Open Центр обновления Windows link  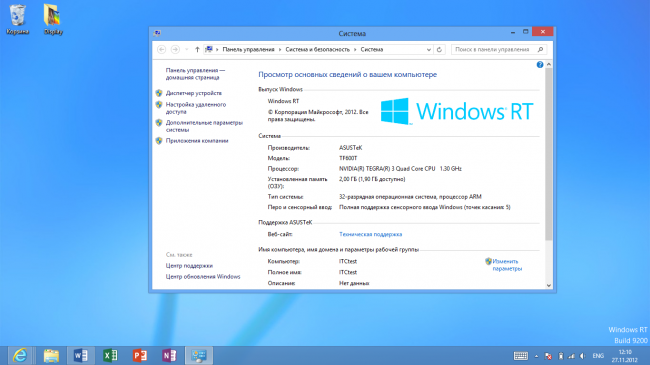pos(203,276)
